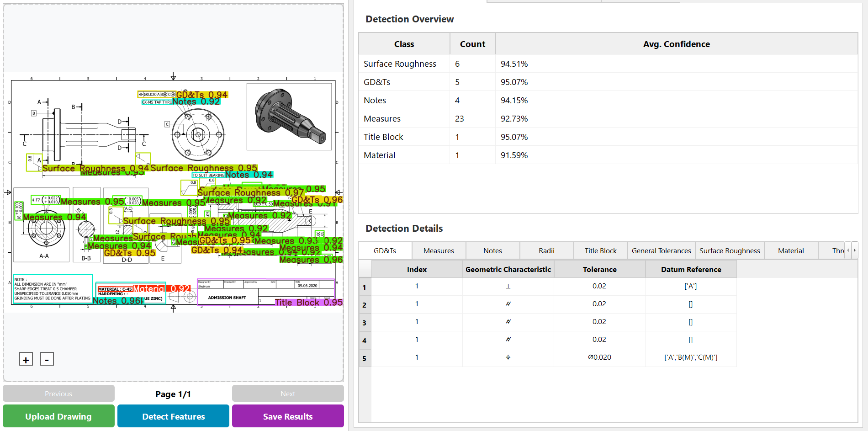This screenshot has width=868, height=431.
Task: Open the GD&Ts tab
Action: pos(385,250)
